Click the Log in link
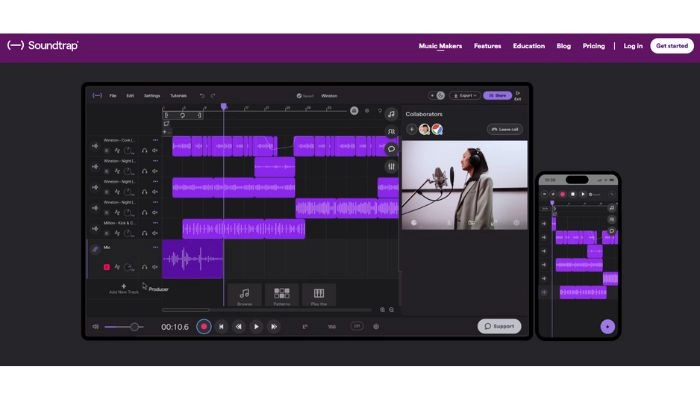The width and height of the screenshot is (700, 400). [x=633, y=46]
